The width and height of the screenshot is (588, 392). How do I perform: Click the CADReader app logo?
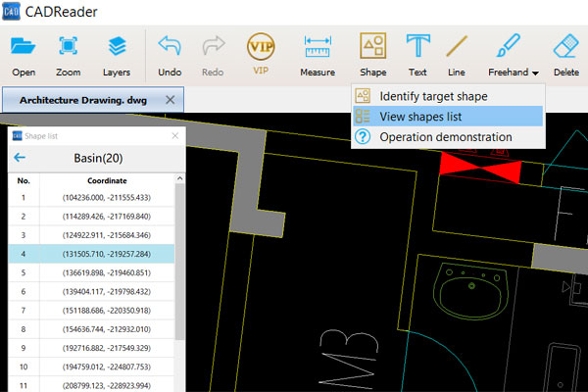point(11,11)
